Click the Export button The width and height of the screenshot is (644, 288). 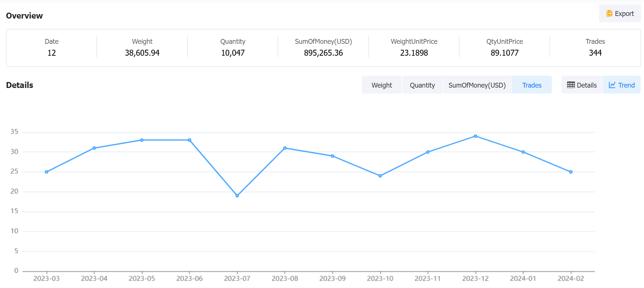pos(619,14)
